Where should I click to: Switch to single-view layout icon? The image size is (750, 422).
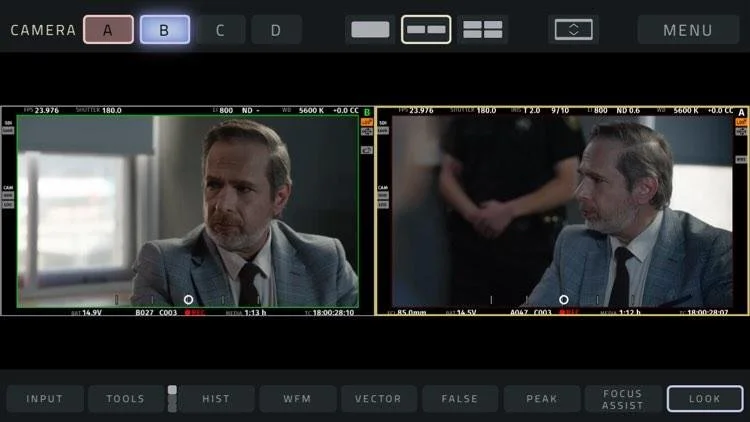tap(370, 30)
